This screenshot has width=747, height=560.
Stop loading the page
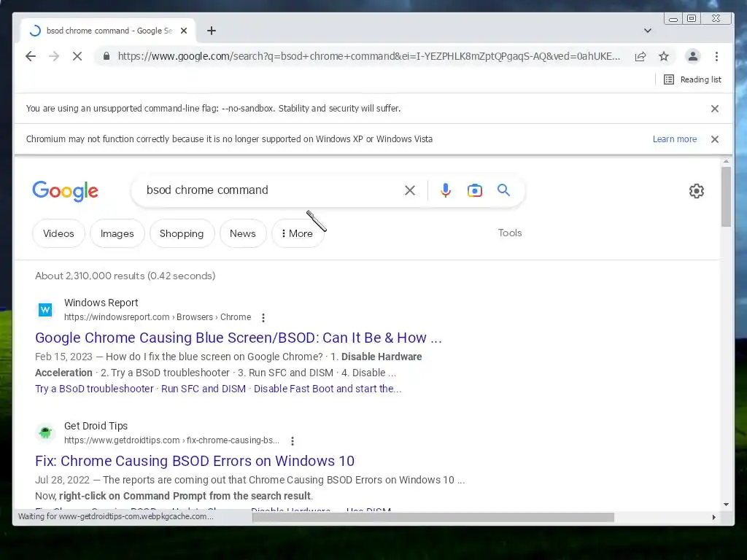coord(77,56)
